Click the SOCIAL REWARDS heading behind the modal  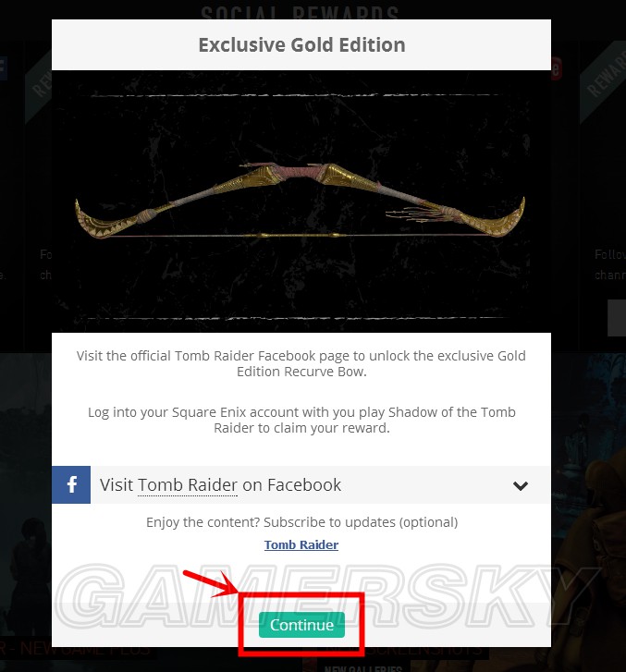tap(301, 13)
